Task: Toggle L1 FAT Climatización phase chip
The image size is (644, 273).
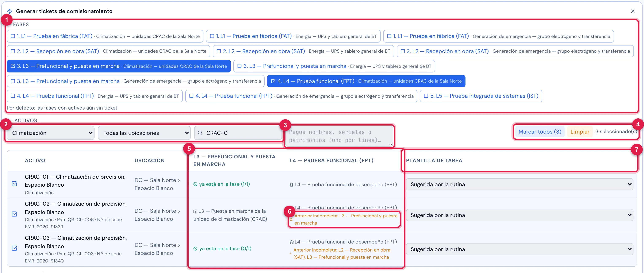Action: tap(105, 36)
